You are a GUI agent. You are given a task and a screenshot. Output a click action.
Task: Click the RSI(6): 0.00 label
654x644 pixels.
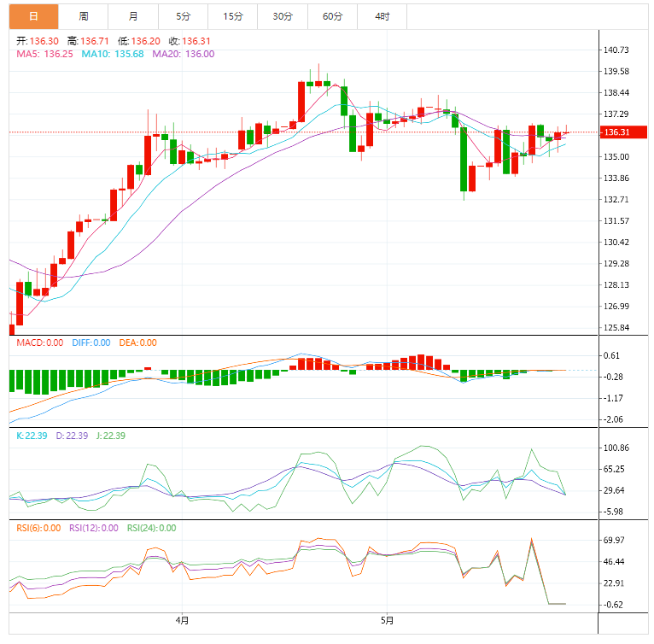tap(38, 529)
